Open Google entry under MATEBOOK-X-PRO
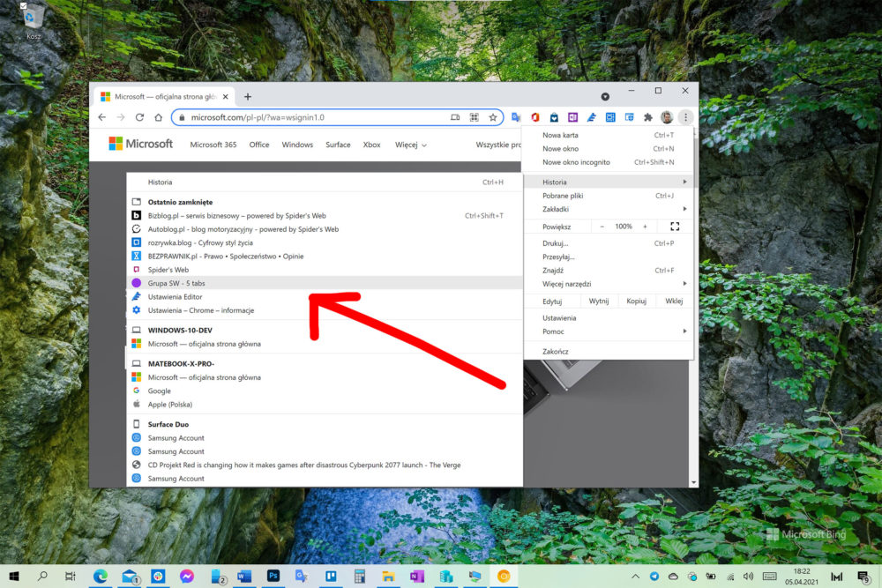 [x=325, y=391]
